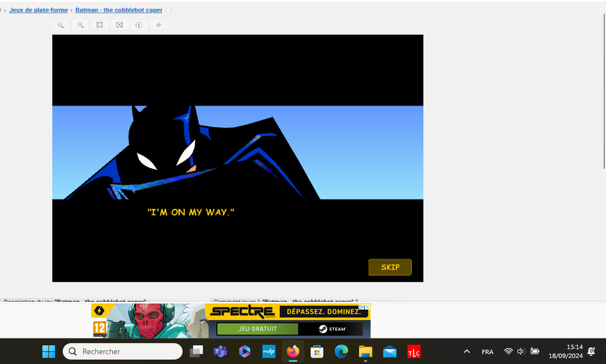Click the Batman cutscene image
This screenshot has width=606, height=364.
[238, 153]
